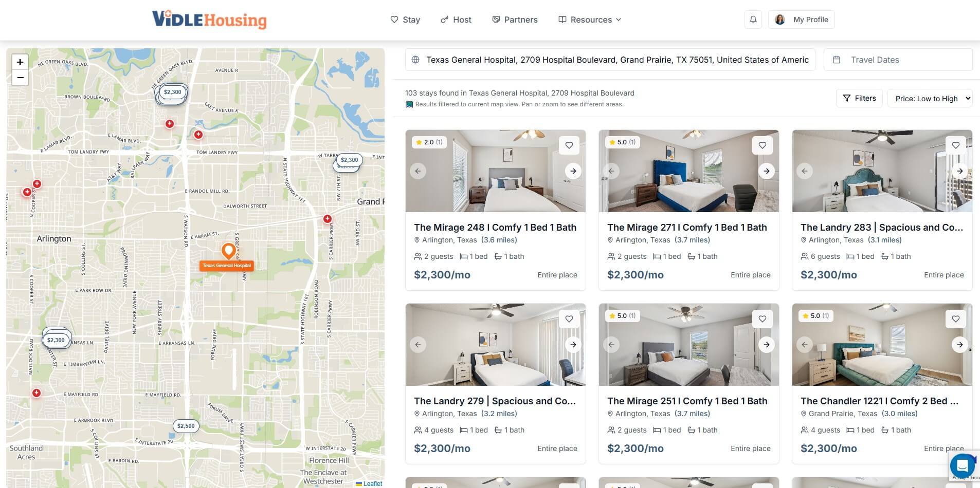The height and width of the screenshot is (488, 980).
Task: Click the notification bell icon
Action: pyautogui.click(x=753, y=20)
